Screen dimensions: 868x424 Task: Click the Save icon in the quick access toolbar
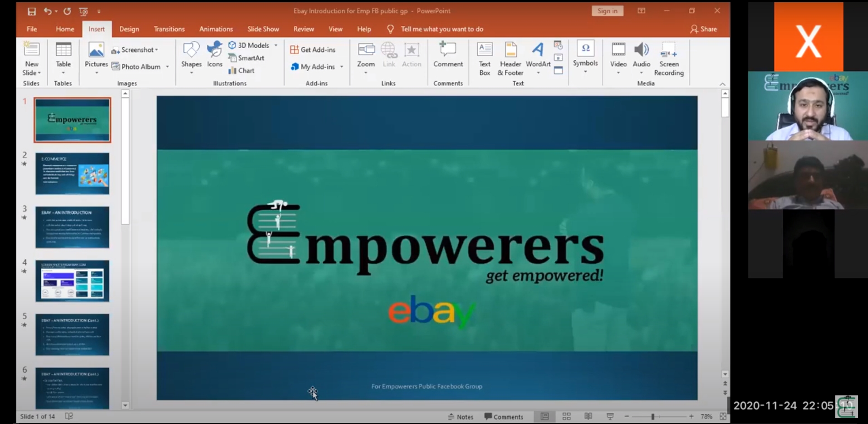[32, 11]
